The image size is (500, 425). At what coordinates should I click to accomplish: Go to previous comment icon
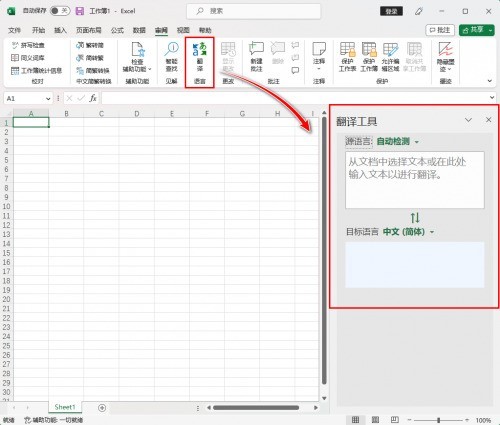(295, 45)
